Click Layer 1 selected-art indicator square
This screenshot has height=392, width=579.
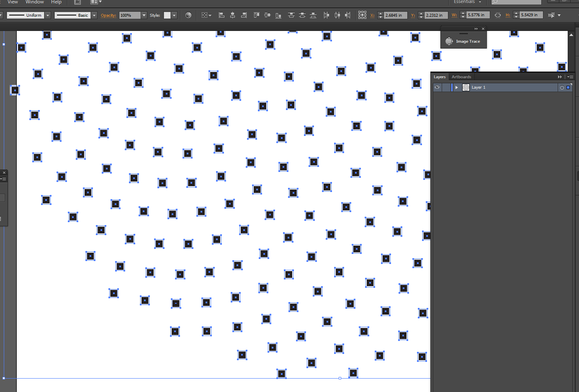tap(568, 87)
